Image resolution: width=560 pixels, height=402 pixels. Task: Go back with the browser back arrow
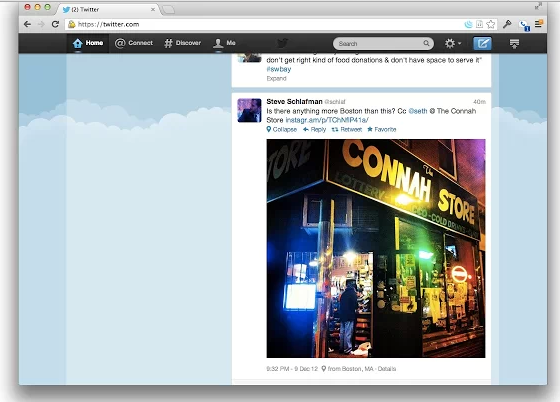pyautogui.click(x=28, y=24)
